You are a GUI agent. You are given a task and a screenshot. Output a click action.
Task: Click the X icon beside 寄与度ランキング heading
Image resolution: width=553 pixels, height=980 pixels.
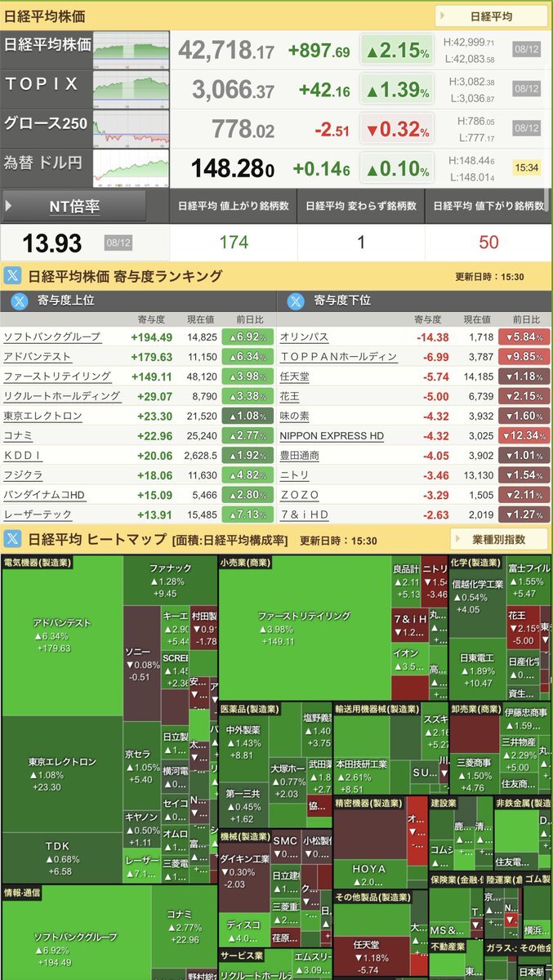(x=12, y=276)
